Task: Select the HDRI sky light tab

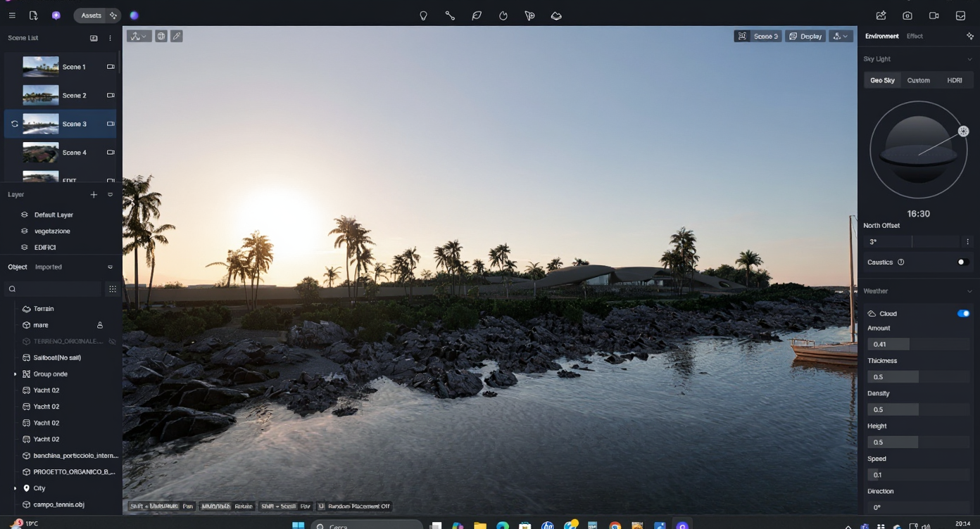Action: click(954, 80)
